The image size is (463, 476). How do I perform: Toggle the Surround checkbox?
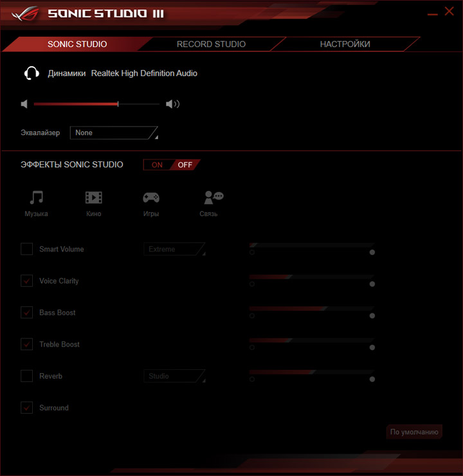(x=27, y=408)
